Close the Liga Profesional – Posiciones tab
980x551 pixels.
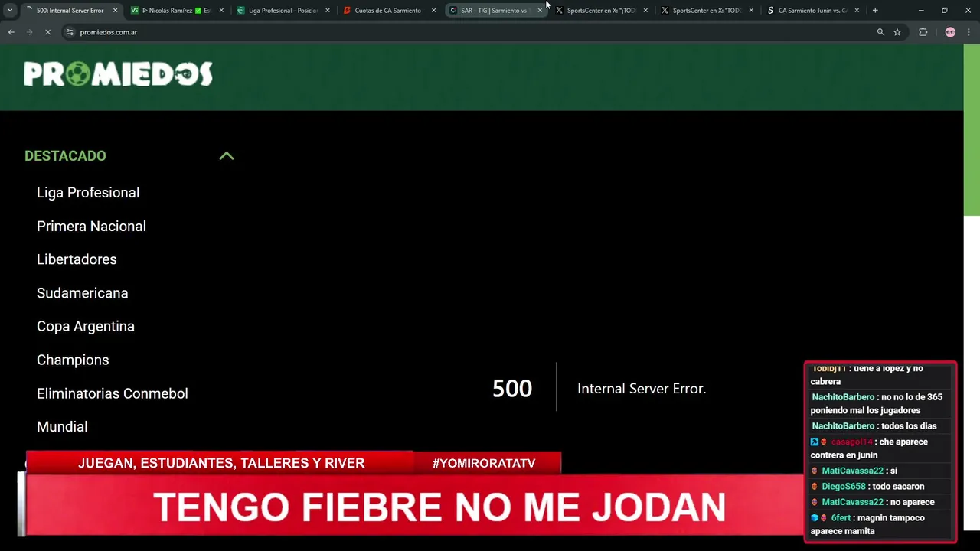(328, 11)
